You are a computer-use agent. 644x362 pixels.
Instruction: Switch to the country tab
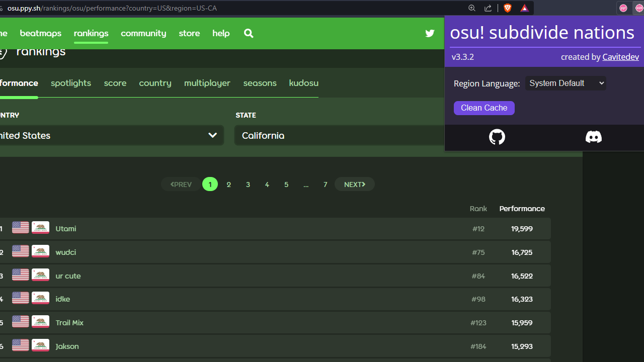coord(155,83)
